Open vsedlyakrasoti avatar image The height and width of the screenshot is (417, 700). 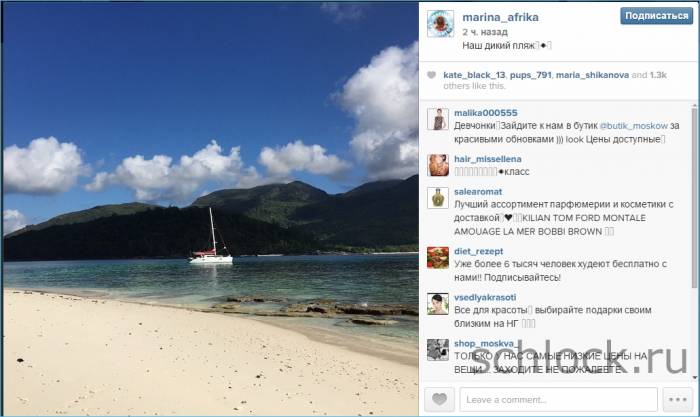pos(438,304)
